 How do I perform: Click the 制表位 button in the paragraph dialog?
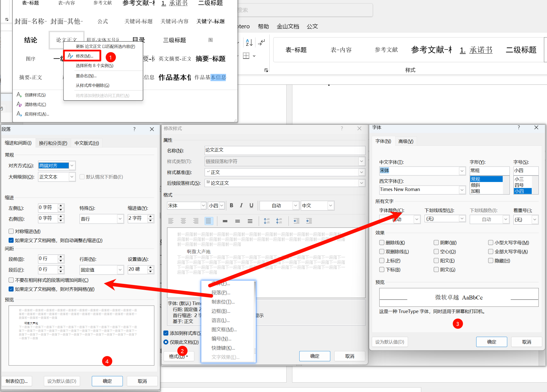(x=17, y=381)
